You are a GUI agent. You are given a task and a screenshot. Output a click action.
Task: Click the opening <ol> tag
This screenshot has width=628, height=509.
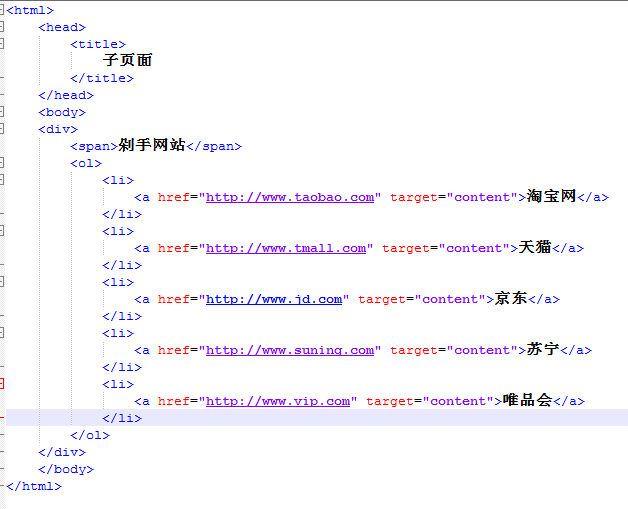click(x=86, y=163)
